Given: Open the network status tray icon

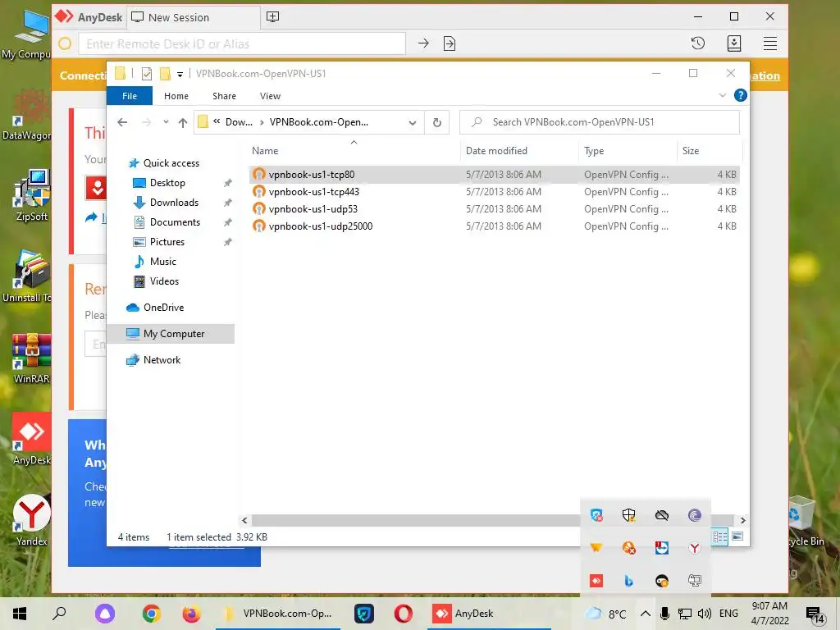Looking at the screenshot, I should pyautogui.click(x=684, y=614).
